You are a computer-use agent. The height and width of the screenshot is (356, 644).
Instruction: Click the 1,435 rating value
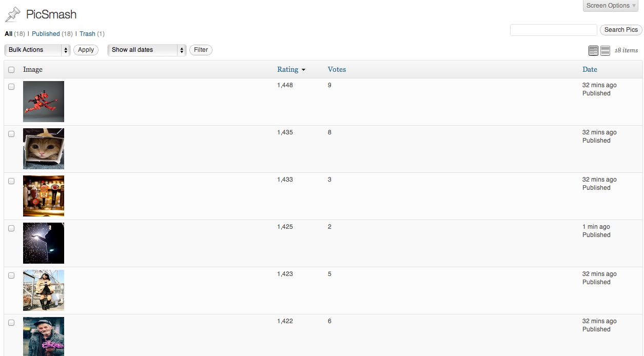coord(285,132)
